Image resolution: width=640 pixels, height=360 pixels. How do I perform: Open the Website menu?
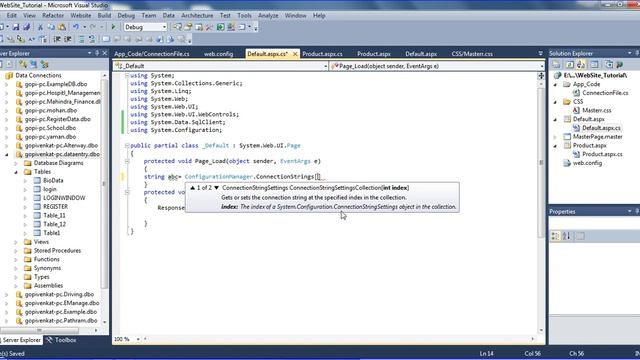pyautogui.click(x=81, y=16)
